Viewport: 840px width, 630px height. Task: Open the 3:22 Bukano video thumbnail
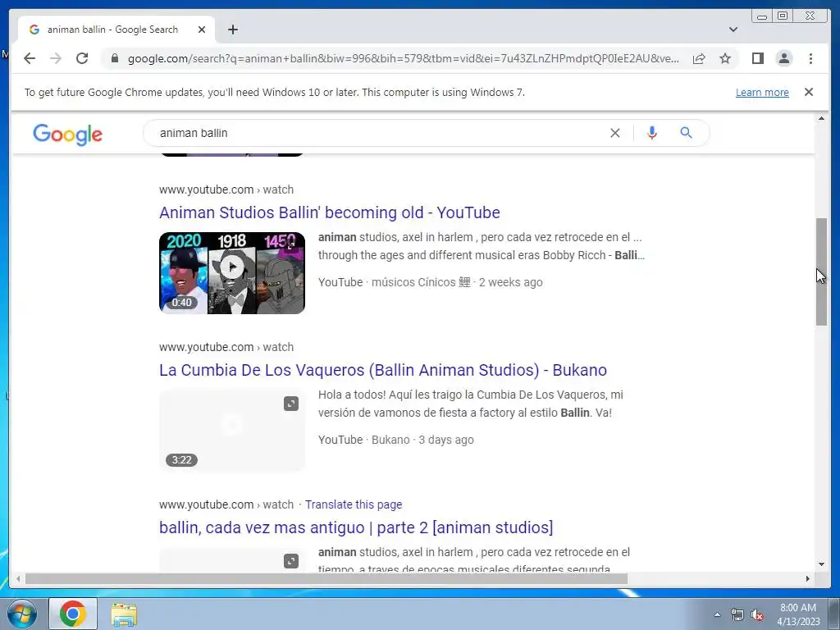(232, 430)
